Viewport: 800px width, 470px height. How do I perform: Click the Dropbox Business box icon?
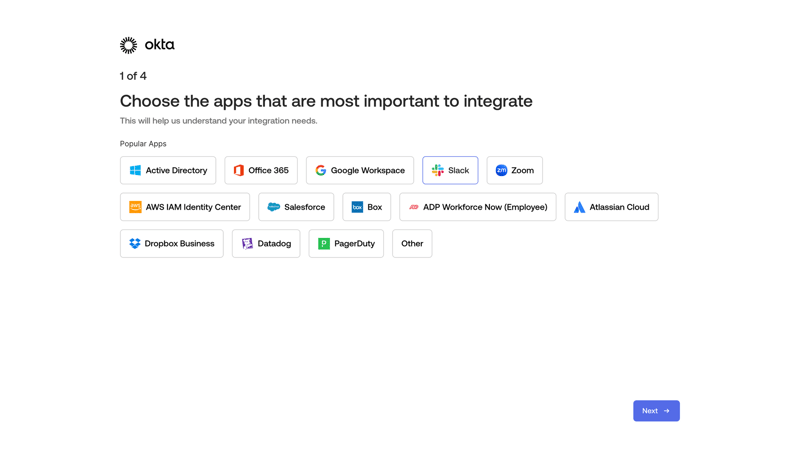[x=135, y=243]
